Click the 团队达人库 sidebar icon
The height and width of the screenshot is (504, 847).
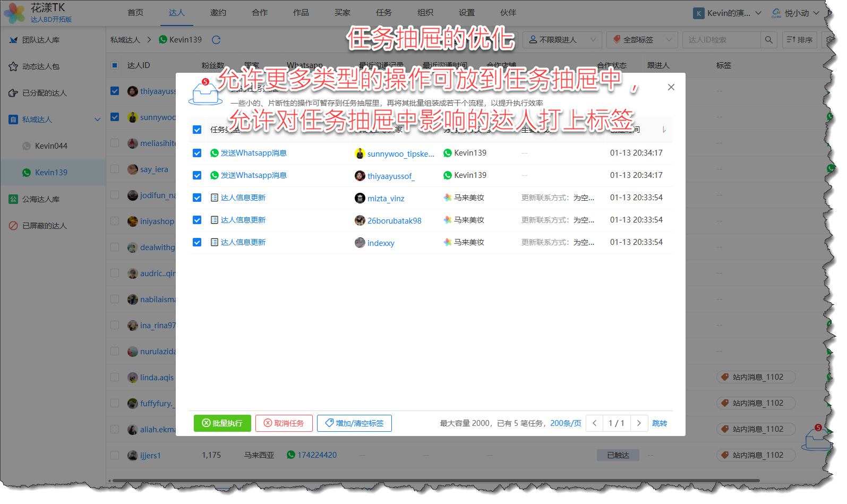[x=14, y=40]
